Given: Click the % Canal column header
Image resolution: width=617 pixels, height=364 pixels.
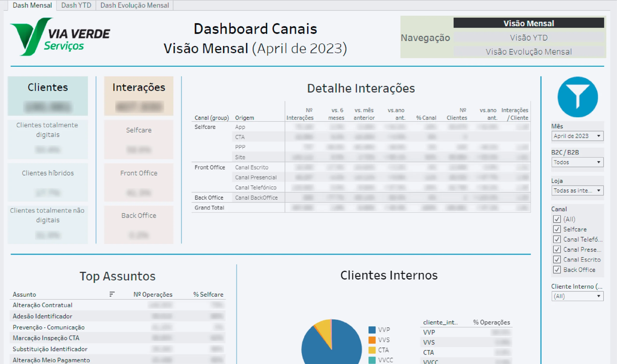Looking at the screenshot, I should [x=426, y=118].
